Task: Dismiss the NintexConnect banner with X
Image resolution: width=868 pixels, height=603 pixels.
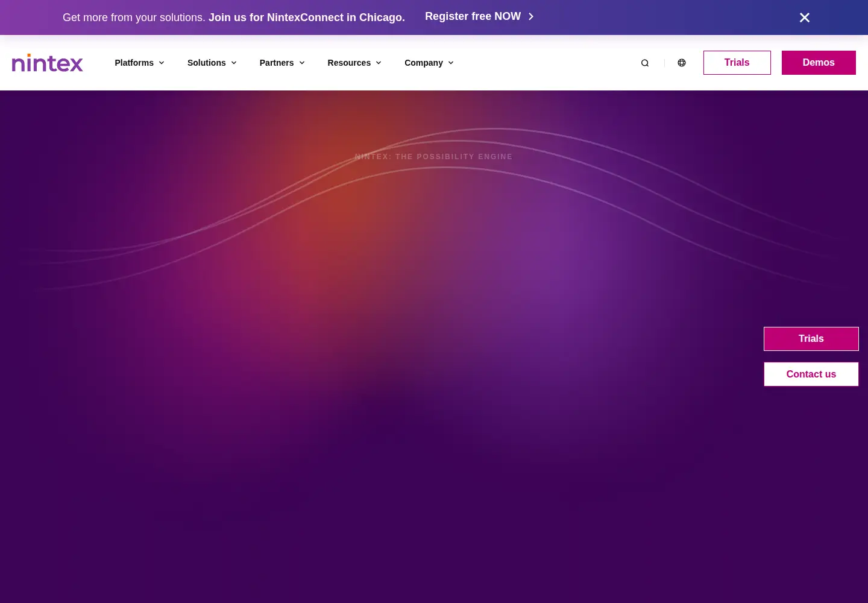Action: [x=805, y=17]
